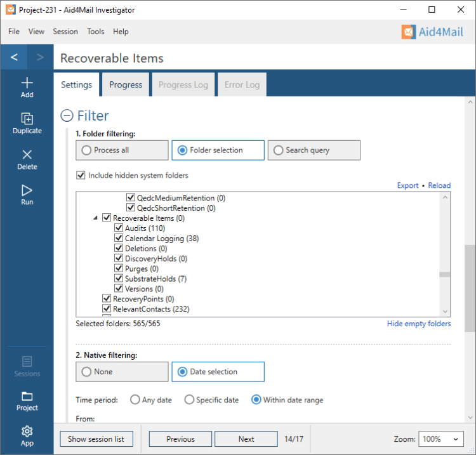Duplicate the current session
This screenshot has width=476, height=455.
coord(27,123)
